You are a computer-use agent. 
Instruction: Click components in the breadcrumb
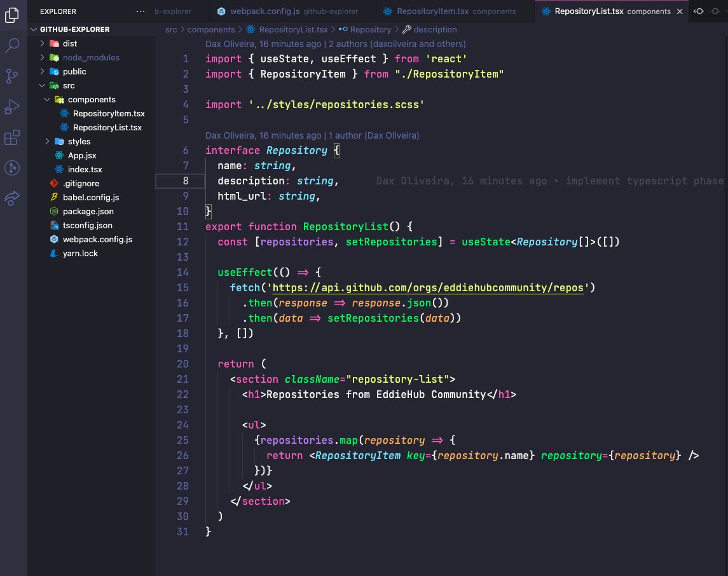[x=211, y=30]
